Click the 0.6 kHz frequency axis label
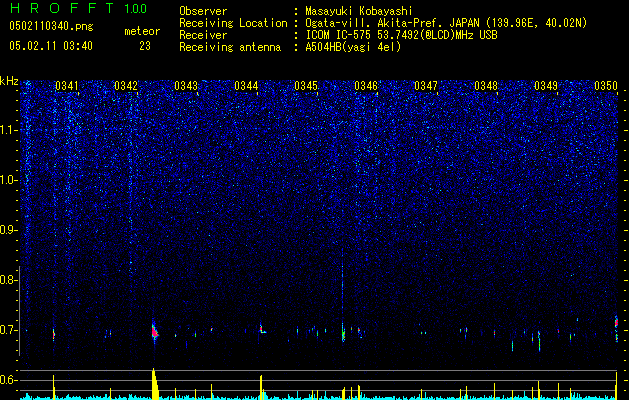The height and width of the screenshot is (400, 629). tap(8, 380)
